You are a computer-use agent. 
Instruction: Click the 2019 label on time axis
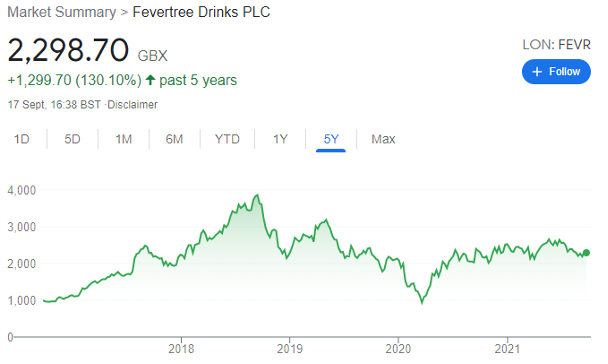289,349
